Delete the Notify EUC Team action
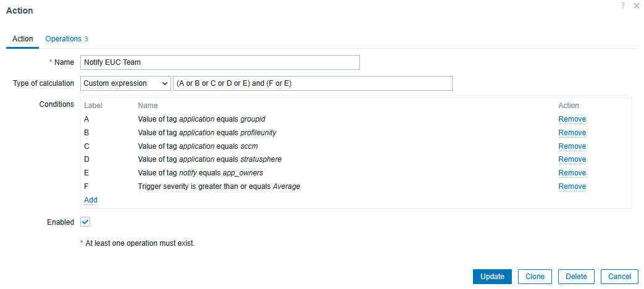644x289 pixels. click(x=576, y=277)
